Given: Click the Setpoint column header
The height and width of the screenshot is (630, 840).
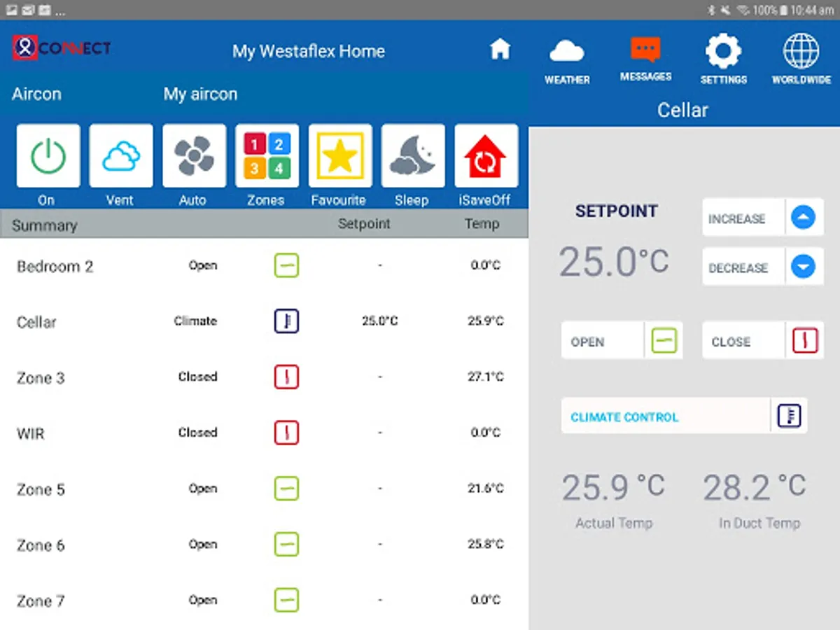Looking at the screenshot, I should tap(364, 224).
